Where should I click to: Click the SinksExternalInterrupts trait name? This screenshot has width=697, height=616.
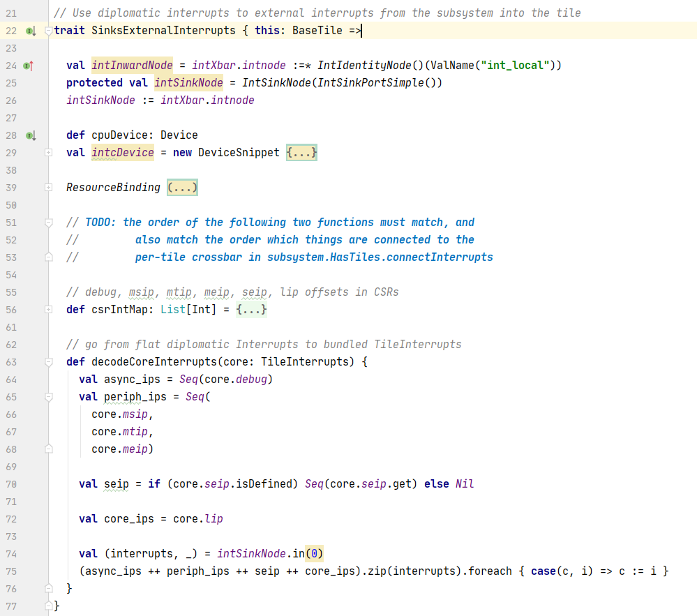click(163, 31)
